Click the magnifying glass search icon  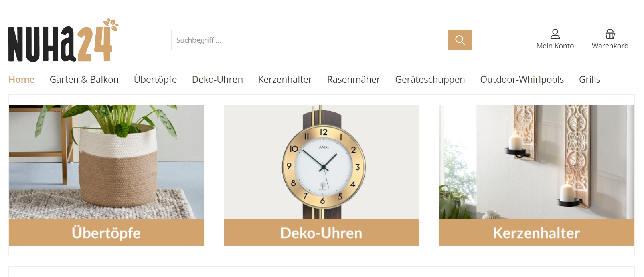460,40
